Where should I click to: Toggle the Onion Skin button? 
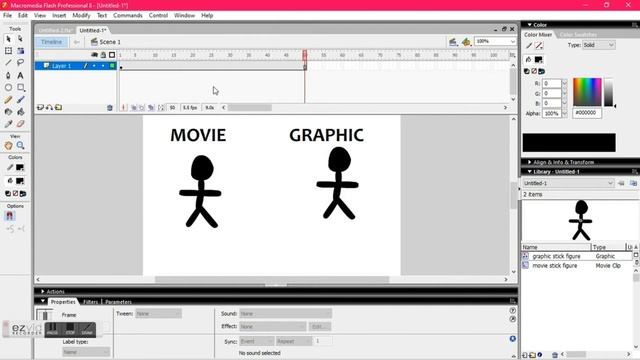pyautogui.click(x=134, y=108)
